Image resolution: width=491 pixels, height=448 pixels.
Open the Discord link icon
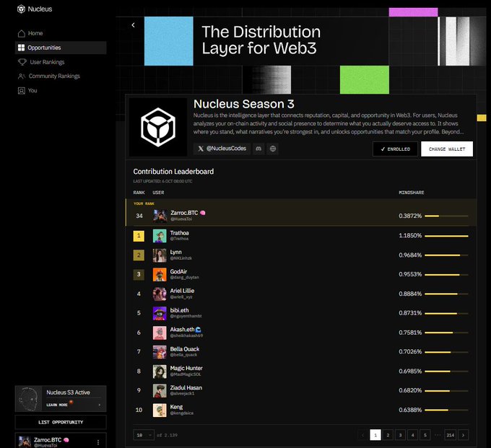pos(258,149)
